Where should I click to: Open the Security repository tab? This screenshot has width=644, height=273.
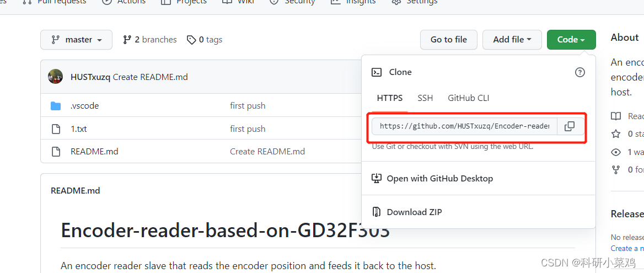(292, 2)
